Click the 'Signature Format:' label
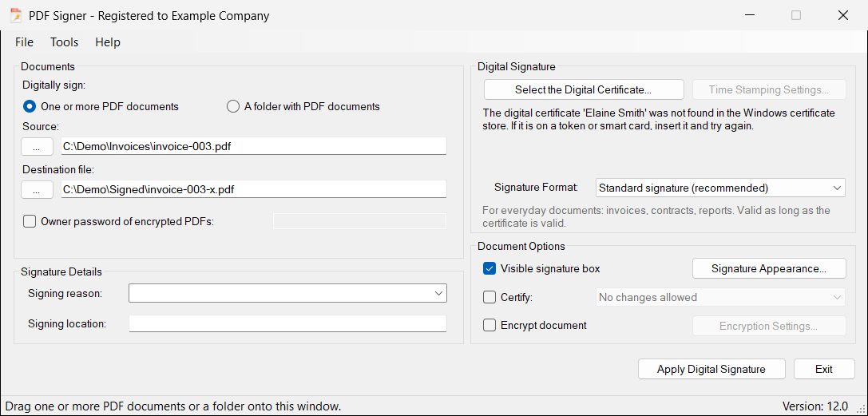This screenshot has height=416, width=868. [x=536, y=188]
